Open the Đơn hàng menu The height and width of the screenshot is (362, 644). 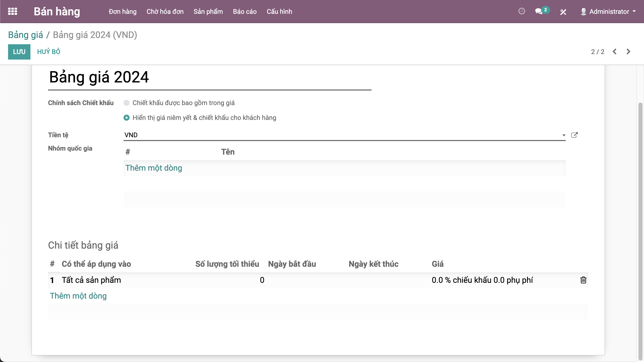point(123,12)
